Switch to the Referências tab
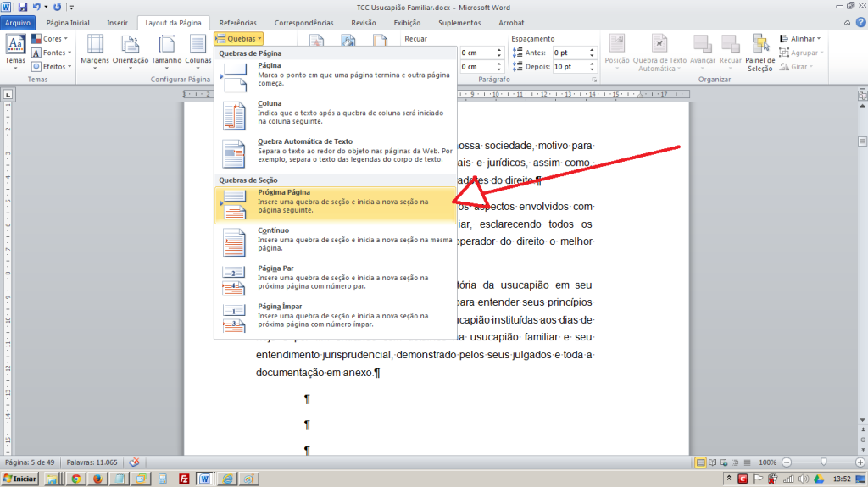This screenshot has height=487, width=868. click(237, 23)
